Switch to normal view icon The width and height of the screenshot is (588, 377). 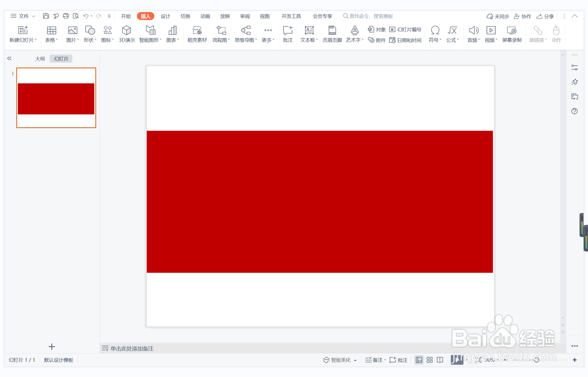[419, 360]
